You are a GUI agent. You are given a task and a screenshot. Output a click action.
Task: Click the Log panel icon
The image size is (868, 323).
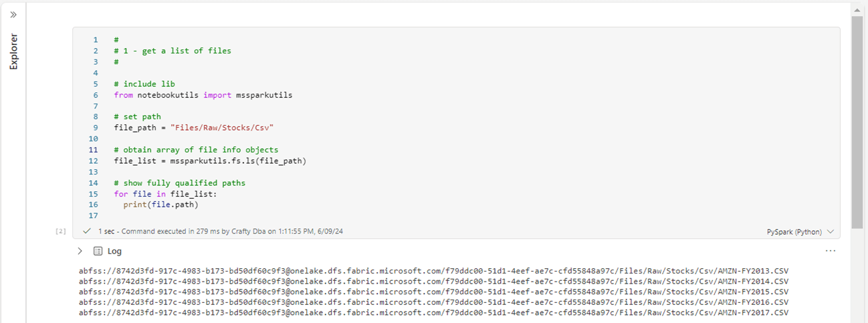coord(98,251)
